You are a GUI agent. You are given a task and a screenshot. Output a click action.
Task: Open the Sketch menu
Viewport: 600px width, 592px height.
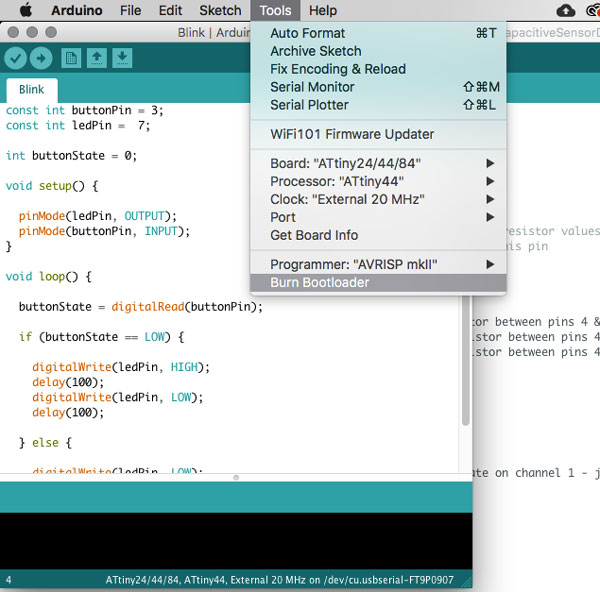point(220,10)
